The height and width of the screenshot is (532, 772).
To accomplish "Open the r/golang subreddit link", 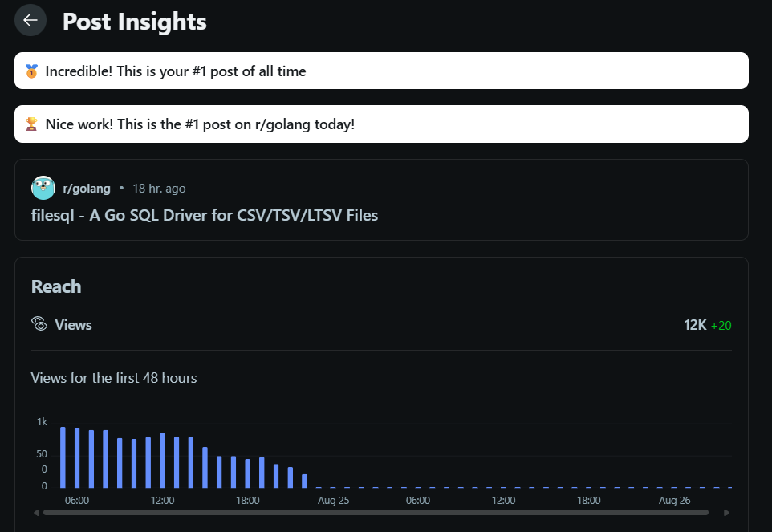I will pyautogui.click(x=87, y=189).
